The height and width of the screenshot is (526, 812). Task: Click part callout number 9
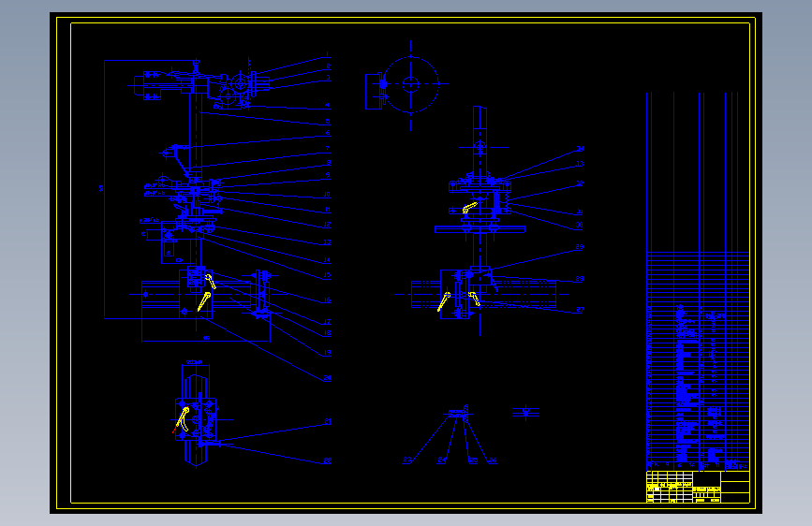click(x=328, y=176)
